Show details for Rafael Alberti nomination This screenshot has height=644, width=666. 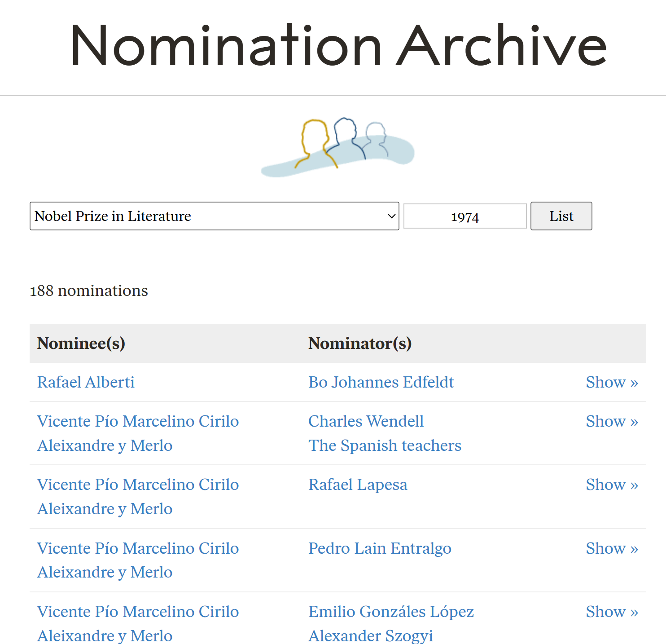(x=612, y=382)
